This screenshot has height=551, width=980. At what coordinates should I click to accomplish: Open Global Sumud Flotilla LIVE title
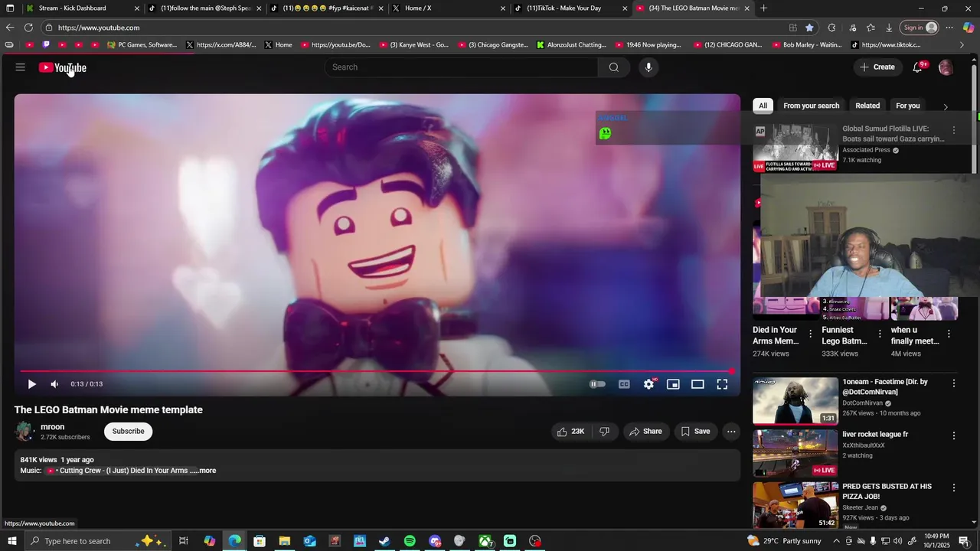click(893, 134)
